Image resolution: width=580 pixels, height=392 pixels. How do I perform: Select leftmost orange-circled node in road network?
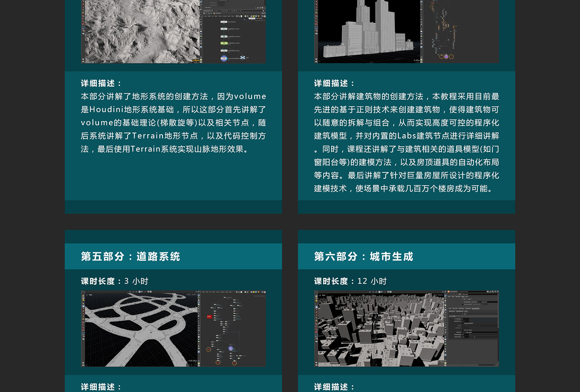click(x=208, y=350)
